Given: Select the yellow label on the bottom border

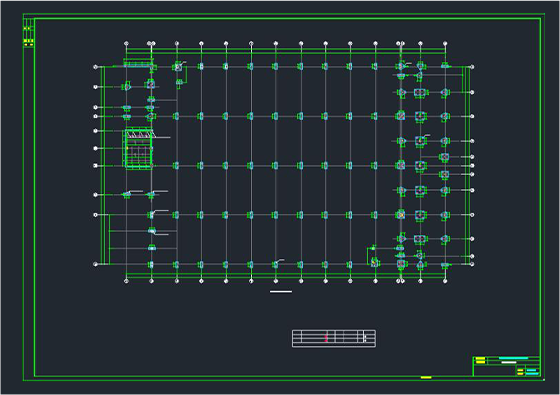Looking at the screenshot, I should (426, 378).
